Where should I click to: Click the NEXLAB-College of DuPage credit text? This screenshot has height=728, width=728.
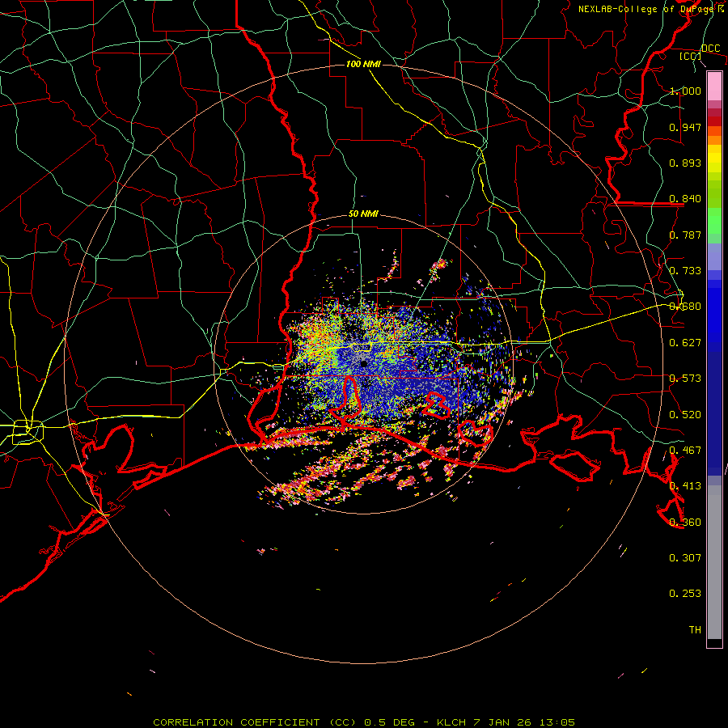tap(645, 9)
